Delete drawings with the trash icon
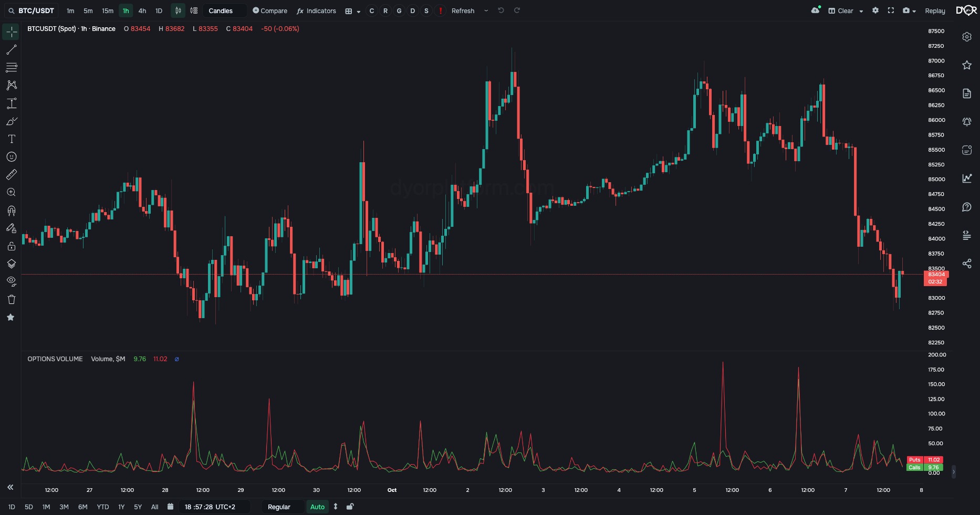This screenshot has height=515, width=980. click(11, 299)
